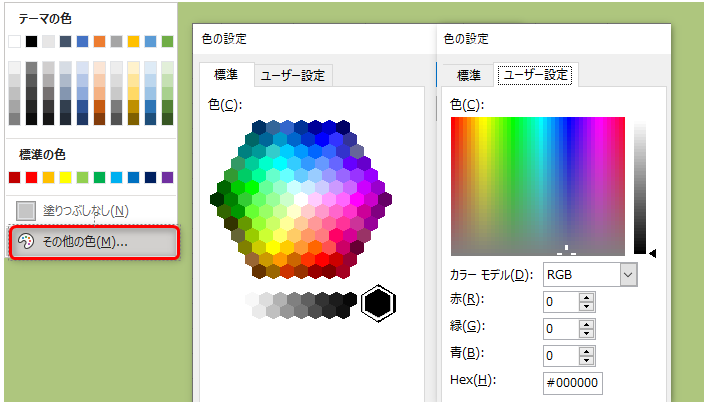Screen dimensions: 707x410
Task: Select the large outlined black hexagon
Action: (379, 303)
